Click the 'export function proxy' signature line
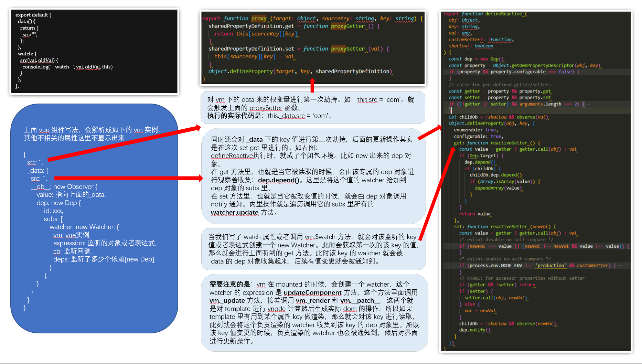 click(x=313, y=19)
